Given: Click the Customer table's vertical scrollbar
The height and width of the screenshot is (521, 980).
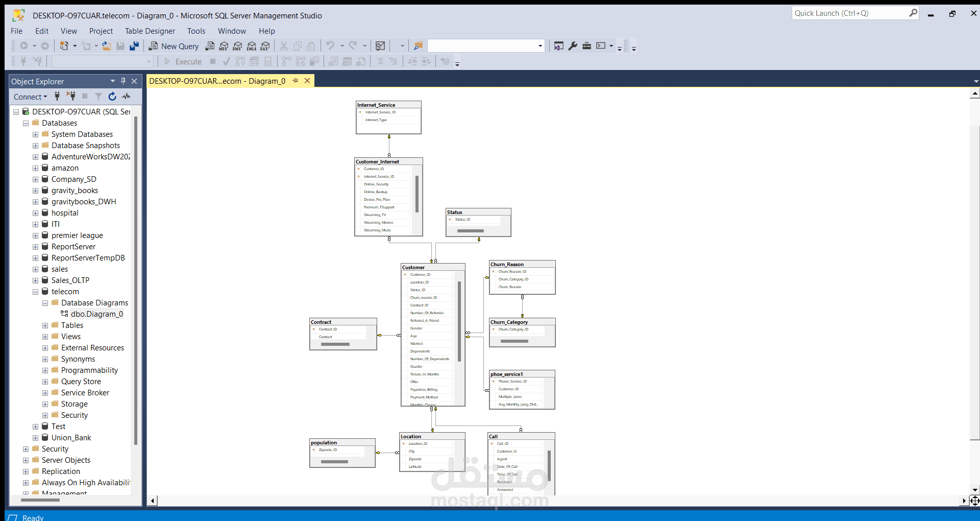Looking at the screenshot, I should [x=459, y=322].
